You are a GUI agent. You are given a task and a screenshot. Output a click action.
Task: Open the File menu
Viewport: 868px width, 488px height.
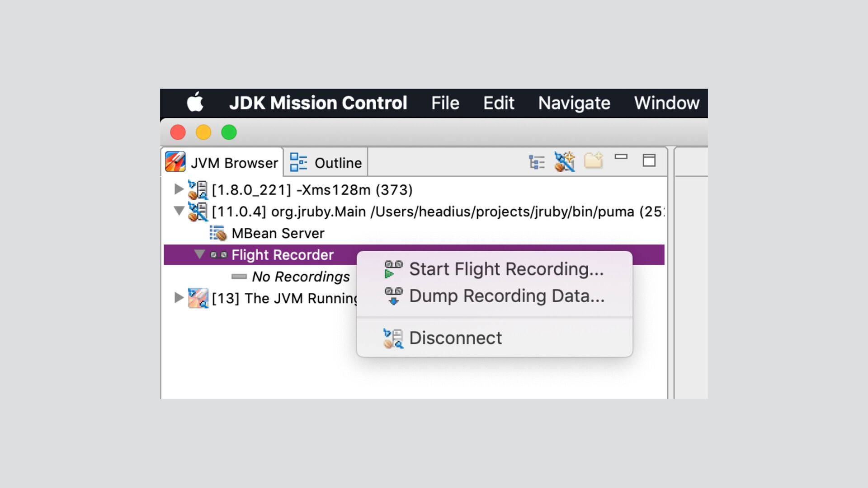(x=445, y=103)
